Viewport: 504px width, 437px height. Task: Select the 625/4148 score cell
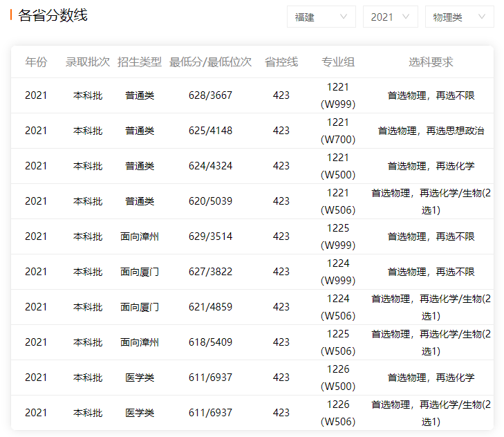(210, 131)
